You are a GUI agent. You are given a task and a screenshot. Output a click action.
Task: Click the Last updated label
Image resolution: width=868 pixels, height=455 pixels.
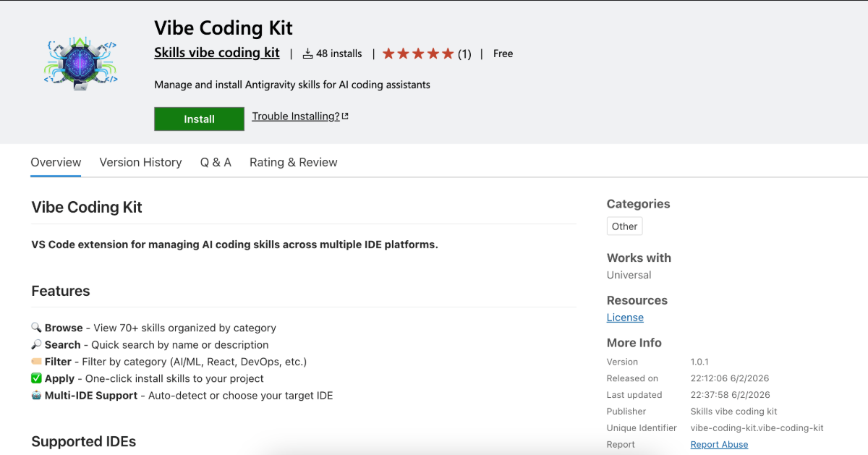(634, 395)
